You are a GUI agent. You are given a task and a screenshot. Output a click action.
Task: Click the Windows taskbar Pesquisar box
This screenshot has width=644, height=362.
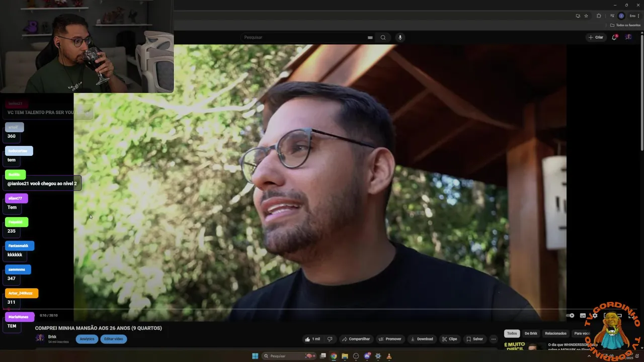288,356
